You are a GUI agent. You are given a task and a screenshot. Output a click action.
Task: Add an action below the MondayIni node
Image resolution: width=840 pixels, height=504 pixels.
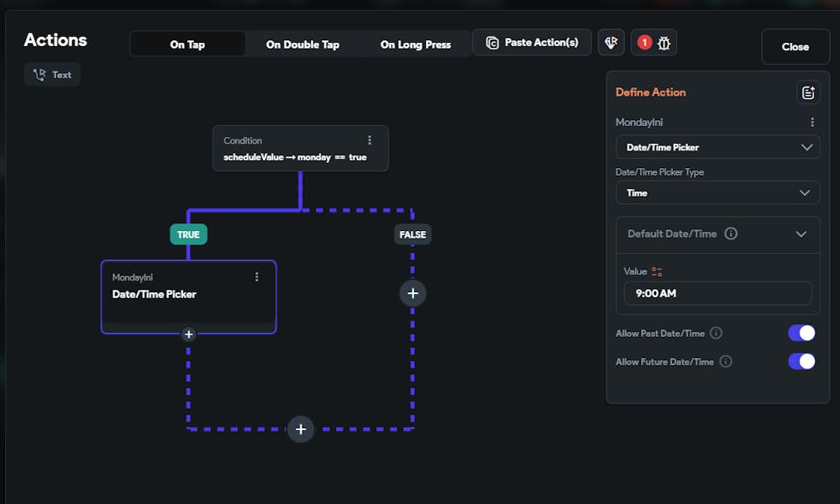[188, 334]
